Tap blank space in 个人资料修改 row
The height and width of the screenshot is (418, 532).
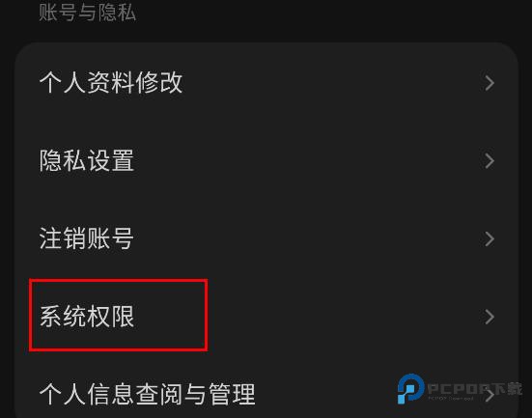pyautogui.click(x=322, y=83)
